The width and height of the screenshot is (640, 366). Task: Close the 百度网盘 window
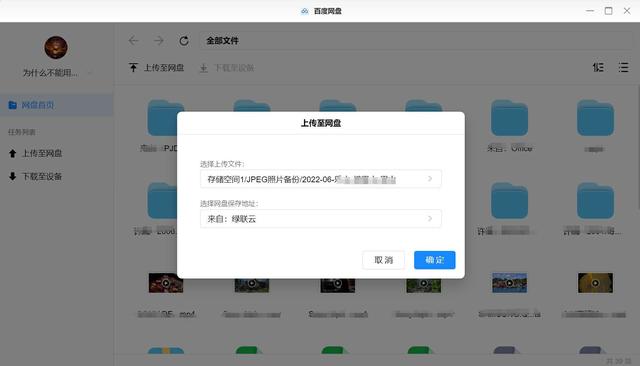click(627, 11)
